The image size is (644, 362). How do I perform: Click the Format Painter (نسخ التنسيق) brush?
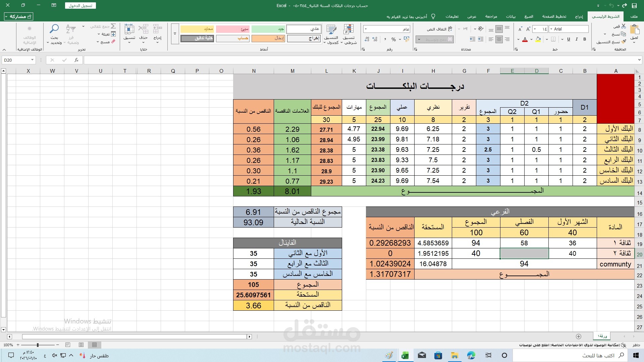pyautogui.click(x=624, y=42)
